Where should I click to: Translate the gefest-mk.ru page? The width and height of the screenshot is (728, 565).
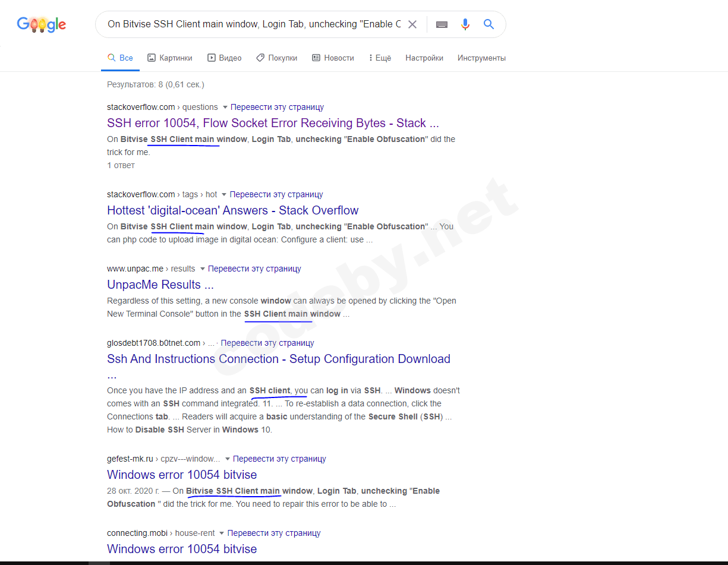click(x=279, y=459)
